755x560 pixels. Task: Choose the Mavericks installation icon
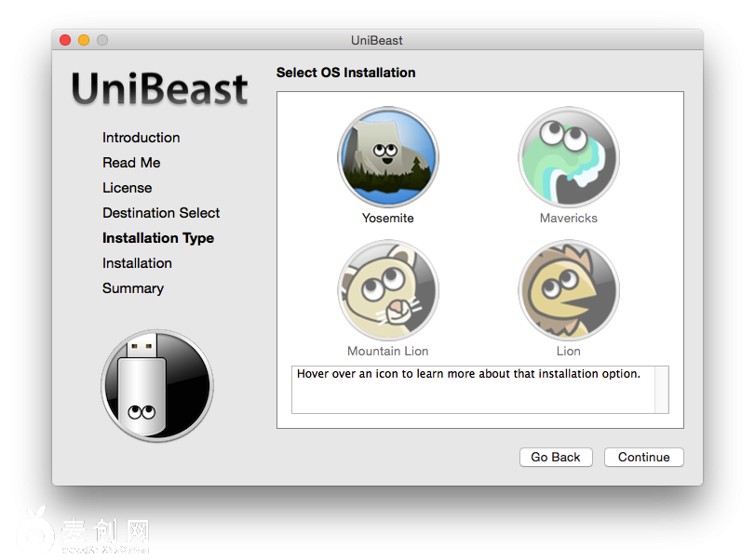(568, 158)
